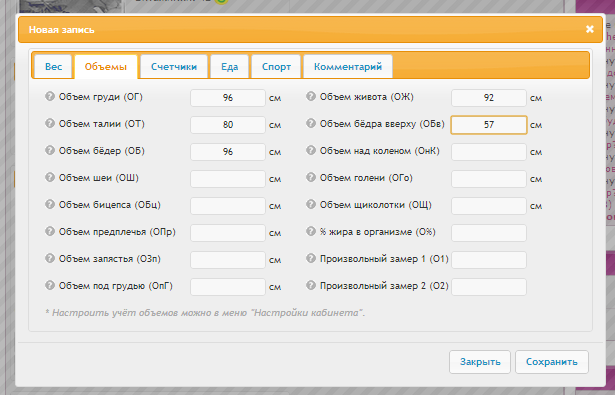Click help icon next to Объем под грудью (ОпГ)

[50, 285]
